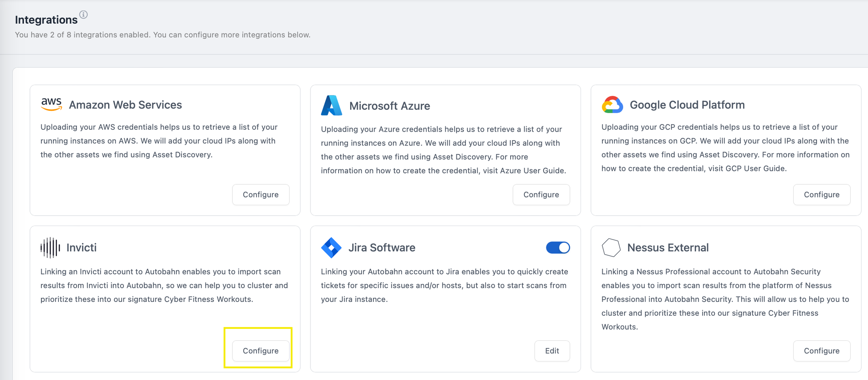This screenshot has width=868, height=380.
Task: Select the Nessus External card title
Action: 668,248
